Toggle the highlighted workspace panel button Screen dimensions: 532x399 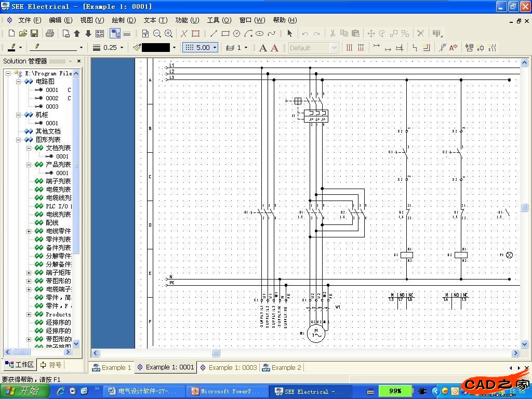pyautogui.click(x=115, y=33)
